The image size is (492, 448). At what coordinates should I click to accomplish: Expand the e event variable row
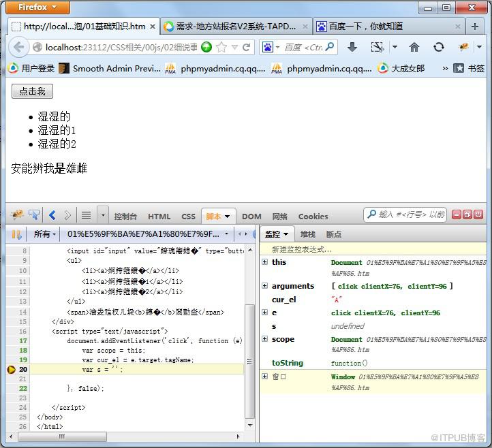[265, 313]
